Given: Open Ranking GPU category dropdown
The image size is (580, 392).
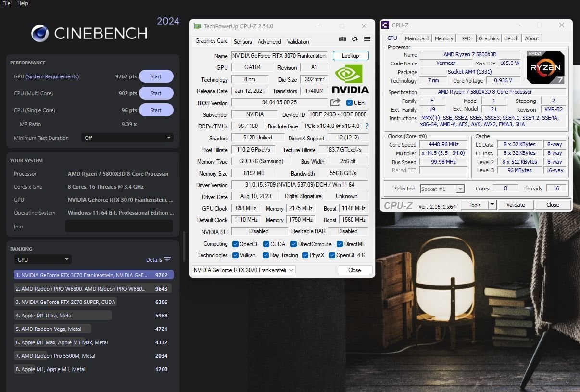Looking at the screenshot, I should click(42, 259).
